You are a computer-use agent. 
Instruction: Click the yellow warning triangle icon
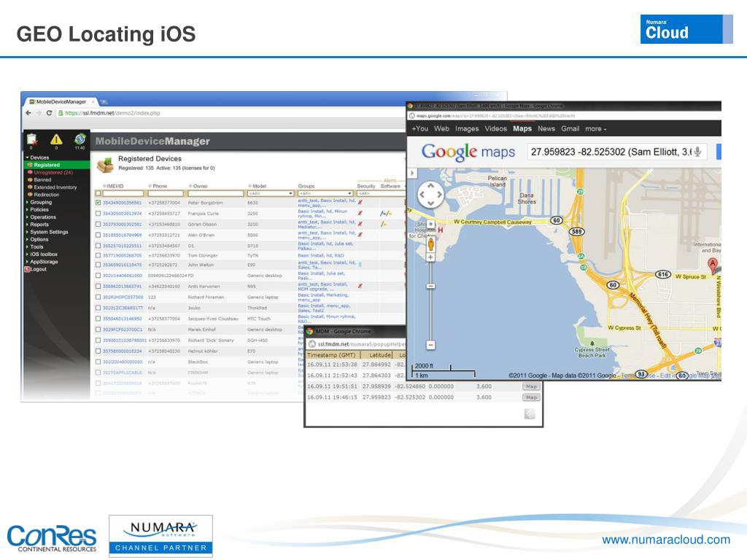point(56,139)
